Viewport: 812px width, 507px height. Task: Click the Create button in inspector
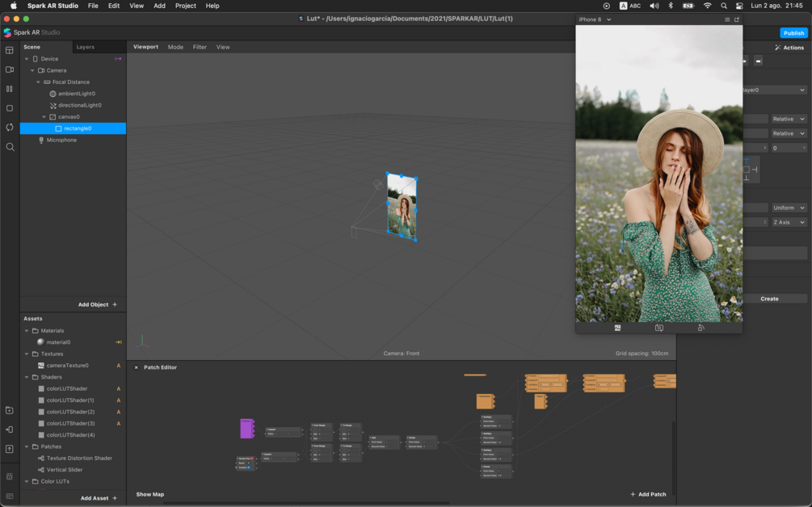click(x=769, y=299)
